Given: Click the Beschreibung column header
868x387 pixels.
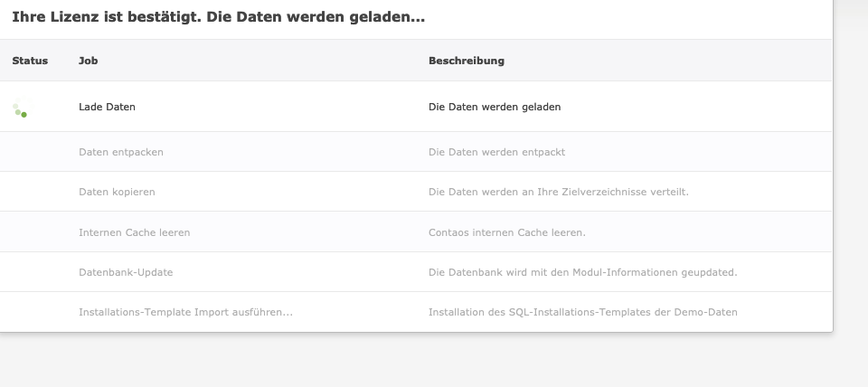Looking at the screenshot, I should click(x=466, y=61).
